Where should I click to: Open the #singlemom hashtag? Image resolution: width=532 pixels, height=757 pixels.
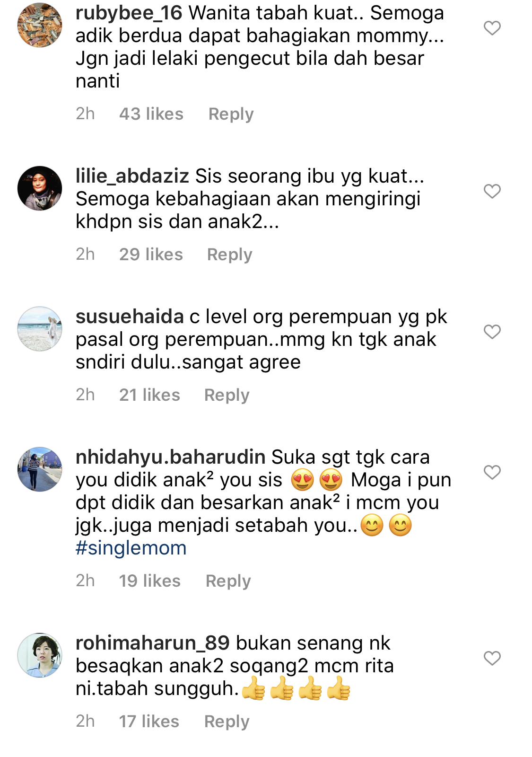pos(131,548)
